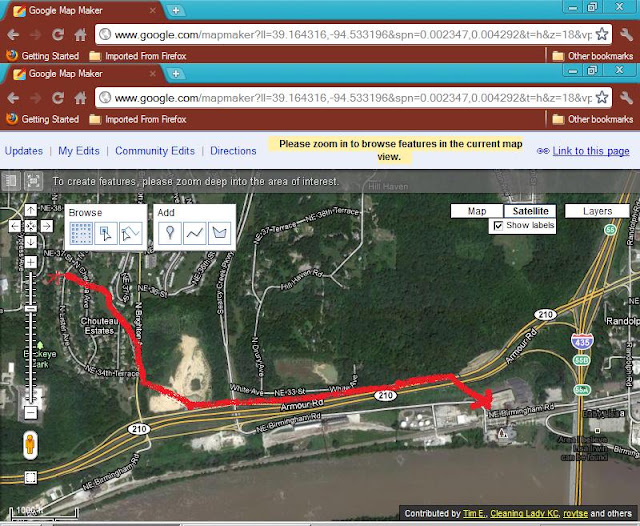The width and height of the screenshot is (640, 526).
Task: Click Forward arrow in lower browser window
Action: pyautogui.click(x=36, y=98)
